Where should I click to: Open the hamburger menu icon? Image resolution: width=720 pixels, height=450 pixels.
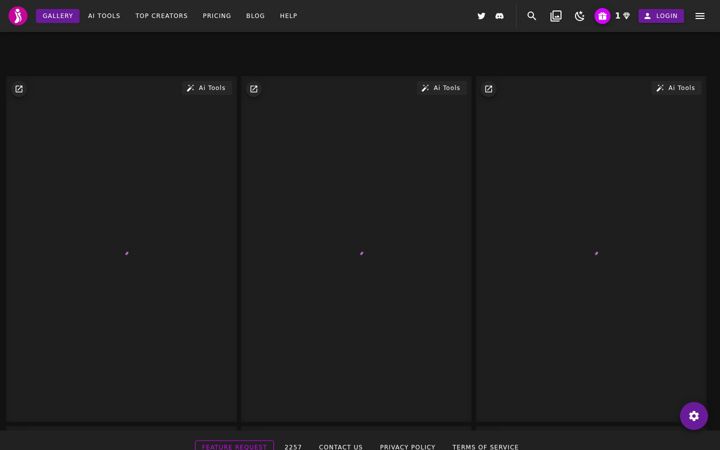(x=700, y=16)
